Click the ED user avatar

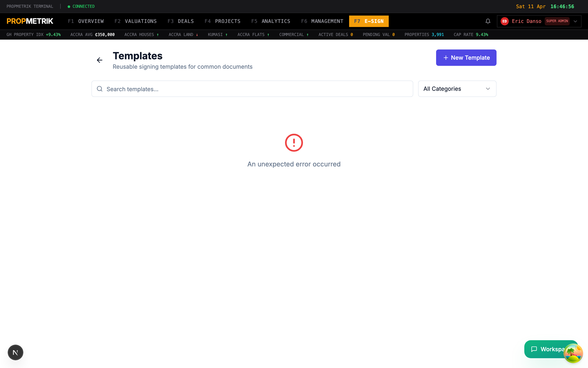pyautogui.click(x=505, y=21)
